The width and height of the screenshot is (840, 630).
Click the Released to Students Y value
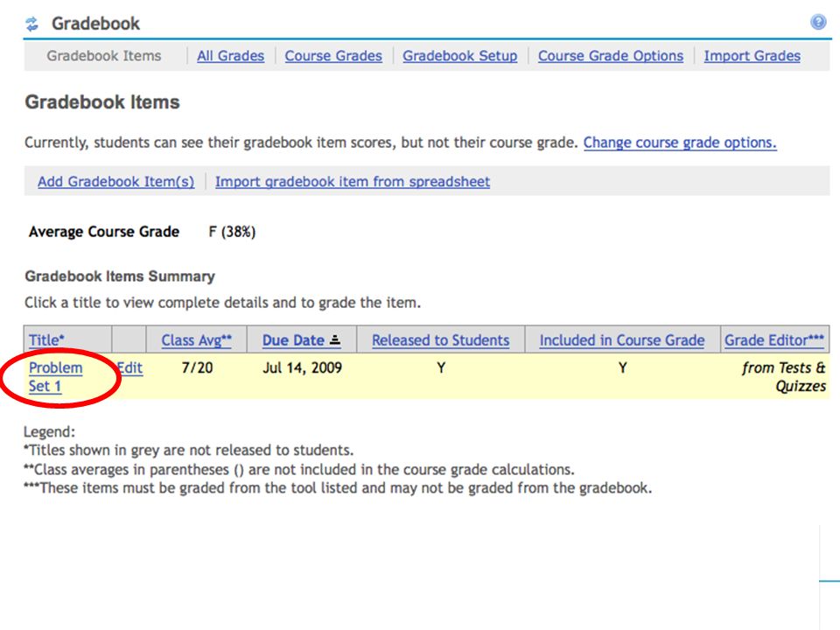click(441, 368)
